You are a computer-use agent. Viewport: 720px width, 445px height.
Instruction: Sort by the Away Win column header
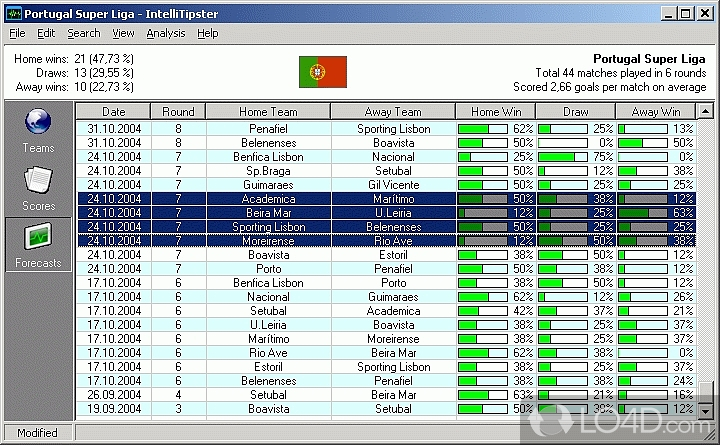click(656, 112)
